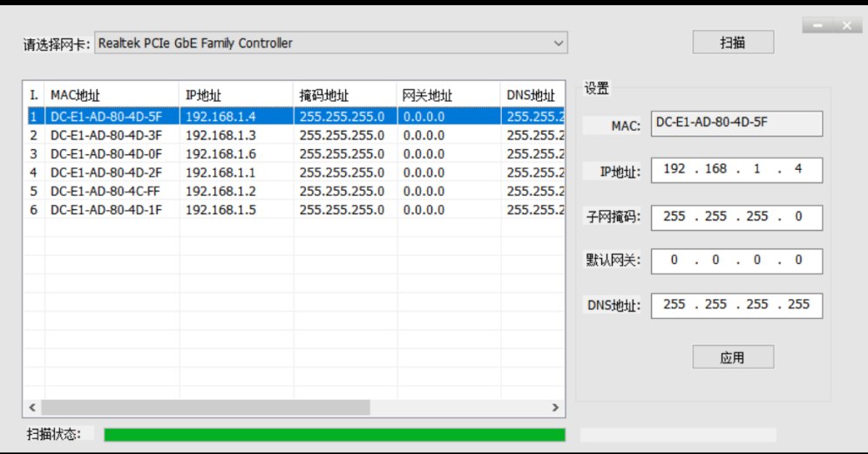Click the 扫描 scan button
Screen dimensions: 868x454
point(733,43)
